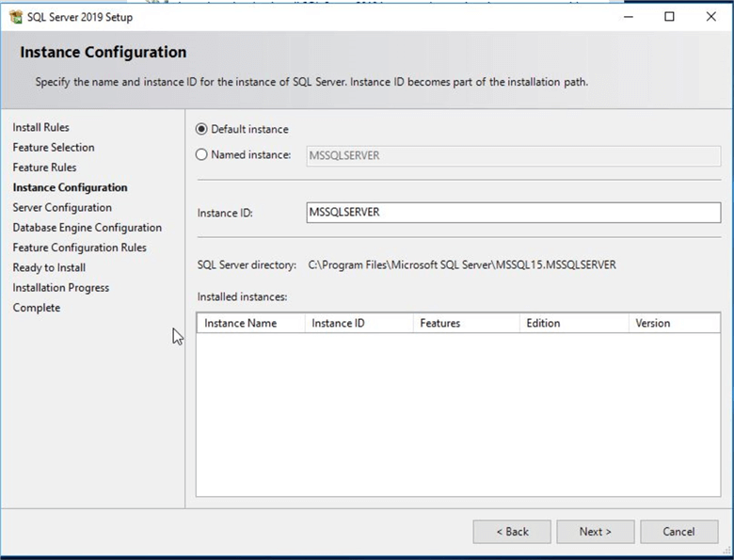Select the Default instance radio button
The height and width of the screenshot is (560, 734).
201,130
